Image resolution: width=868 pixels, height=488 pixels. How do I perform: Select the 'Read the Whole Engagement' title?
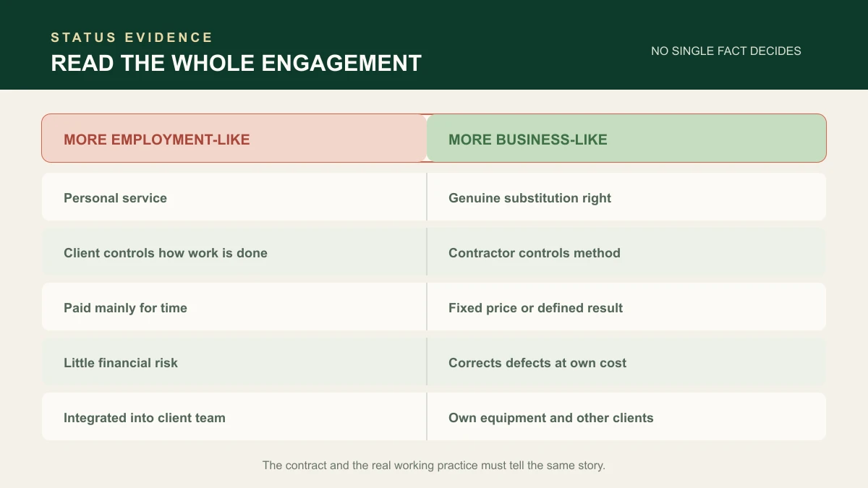tap(237, 63)
